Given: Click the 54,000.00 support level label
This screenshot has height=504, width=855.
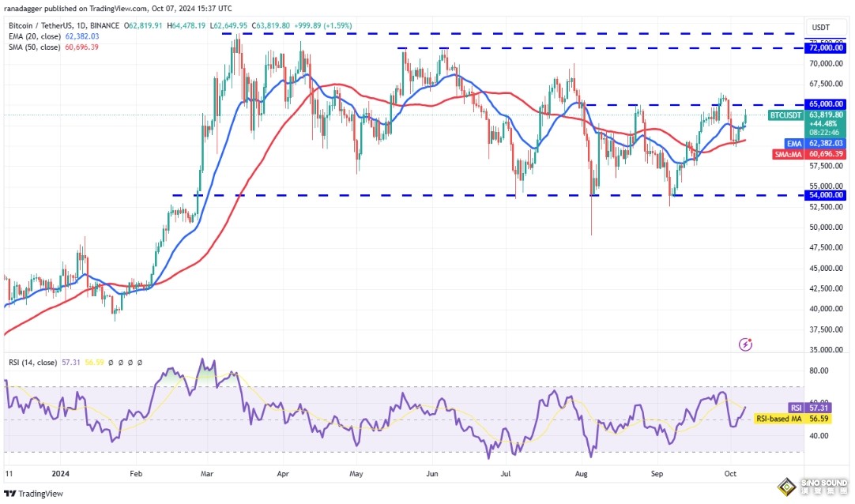Looking at the screenshot, I should (827, 194).
